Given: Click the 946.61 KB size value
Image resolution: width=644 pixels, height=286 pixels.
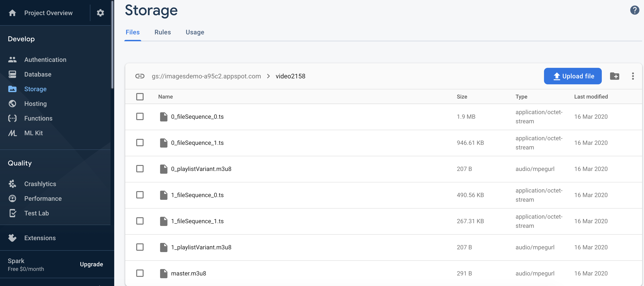Looking at the screenshot, I should 470,143.
